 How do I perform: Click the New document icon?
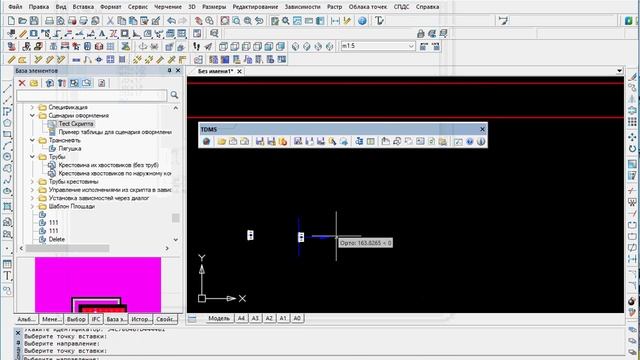11,20
